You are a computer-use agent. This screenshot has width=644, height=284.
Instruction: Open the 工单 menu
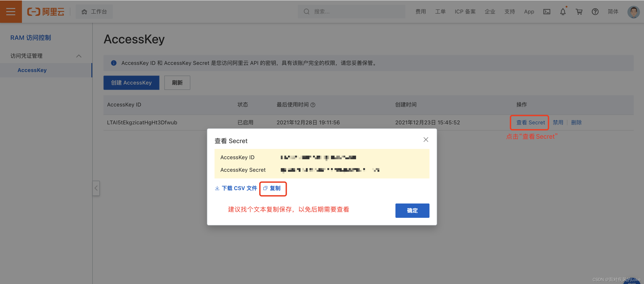pos(440,11)
